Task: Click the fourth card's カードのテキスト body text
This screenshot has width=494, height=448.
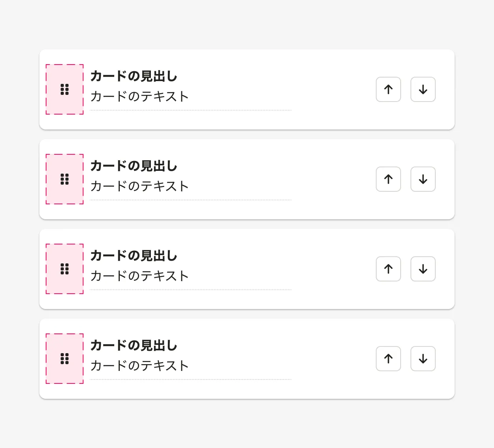Action: pyautogui.click(x=139, y=366)
